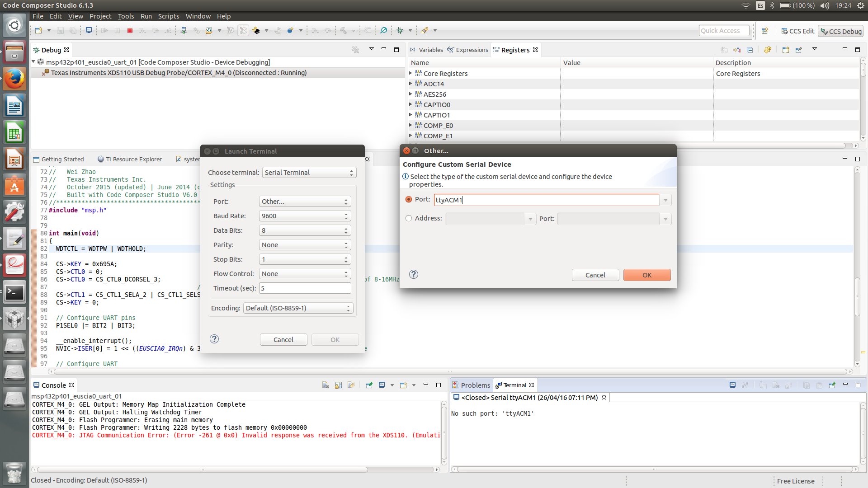This screenshot has width=868, height=488.
Task: Expand the AES256 register group
Action: [x=410, y=94]
